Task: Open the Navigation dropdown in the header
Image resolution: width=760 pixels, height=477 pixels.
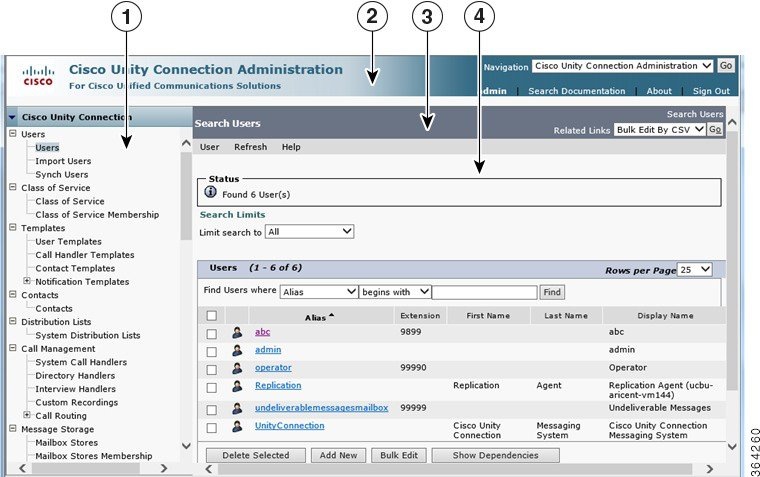Action: click(x=623, y=66)
